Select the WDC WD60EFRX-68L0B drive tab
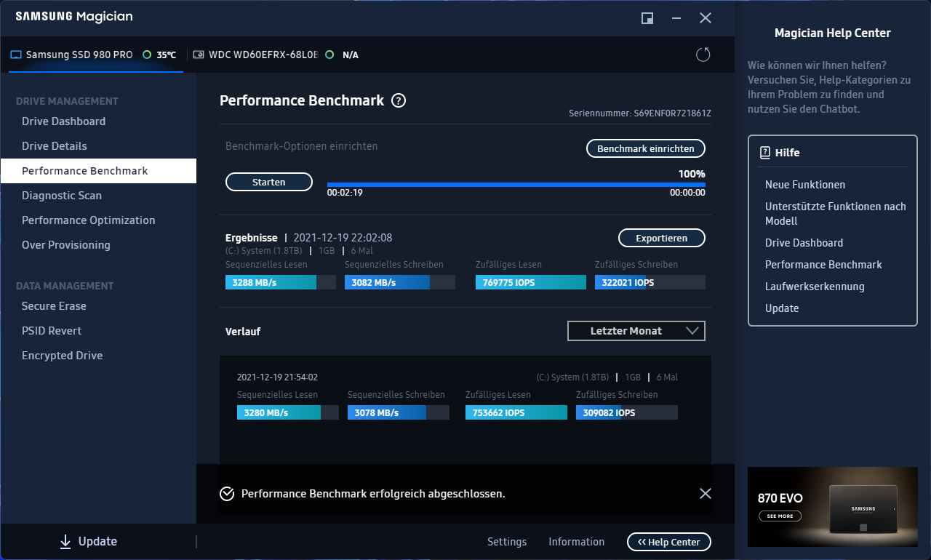Image resolution: width=931 pixels, height=560 pixels. 276,55
